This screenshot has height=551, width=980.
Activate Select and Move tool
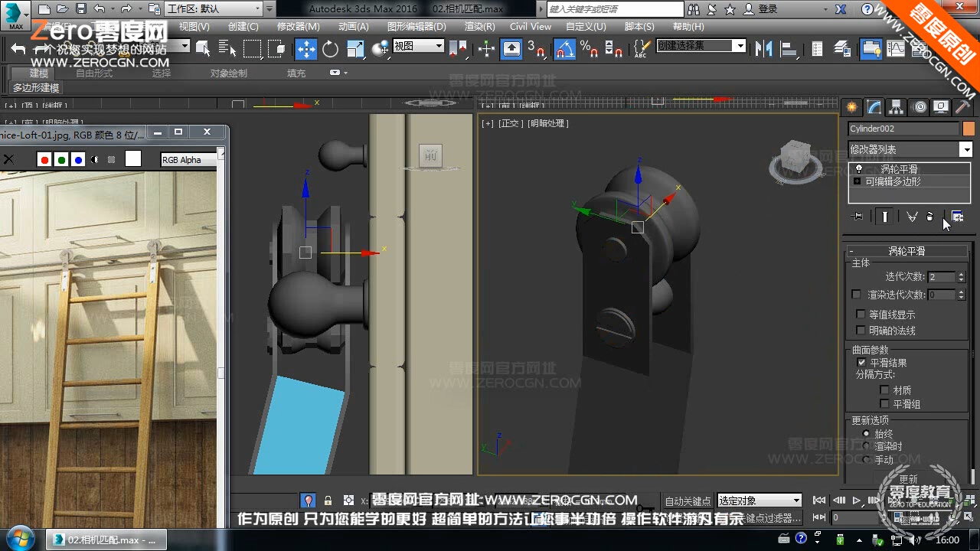[x=305, y=49]
